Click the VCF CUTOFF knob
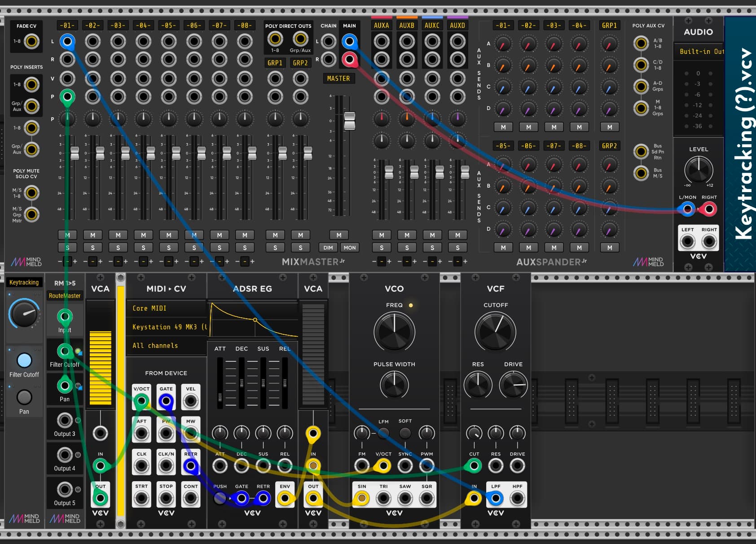The image size is (756, 544). click(x=495, y=332)
